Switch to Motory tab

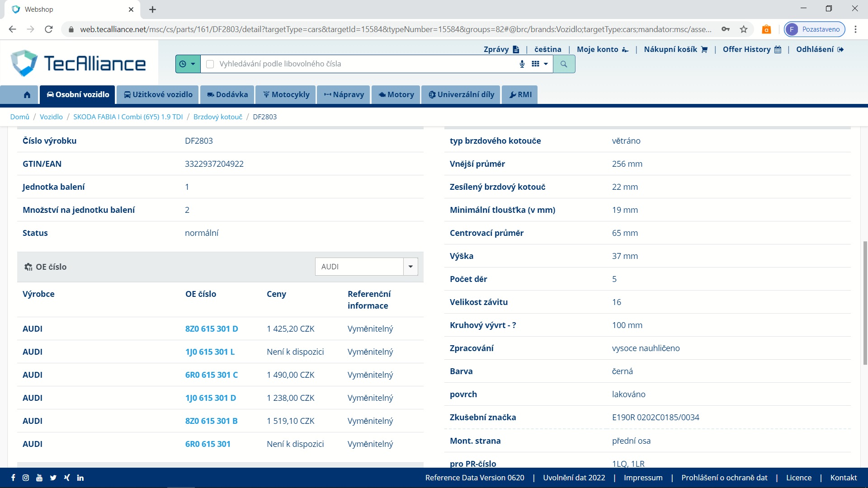click(x=396, y=94)
